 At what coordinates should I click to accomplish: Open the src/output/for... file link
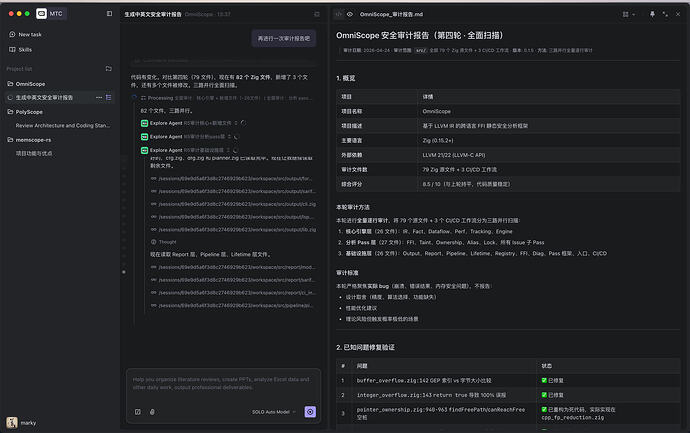point(233,179)
